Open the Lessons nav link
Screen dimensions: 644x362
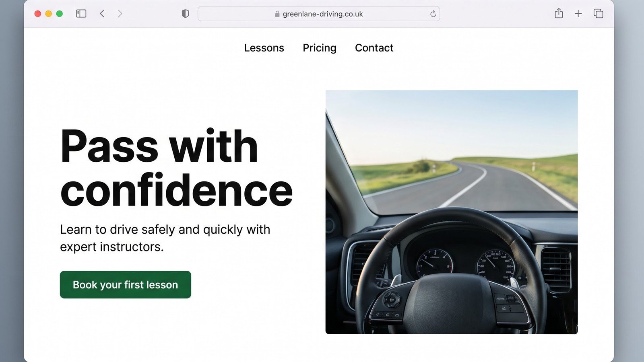tap(264, 48)
